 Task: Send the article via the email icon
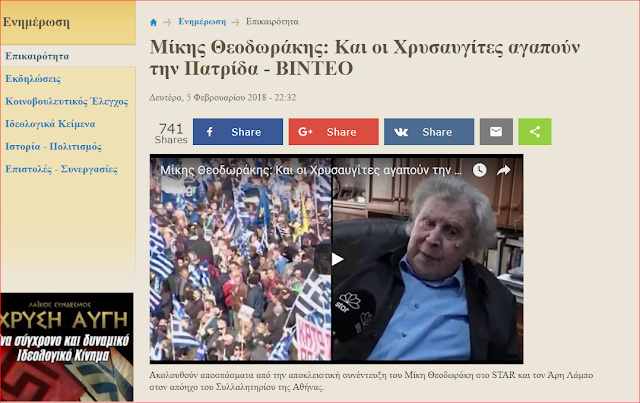click(x=496, y=131)
